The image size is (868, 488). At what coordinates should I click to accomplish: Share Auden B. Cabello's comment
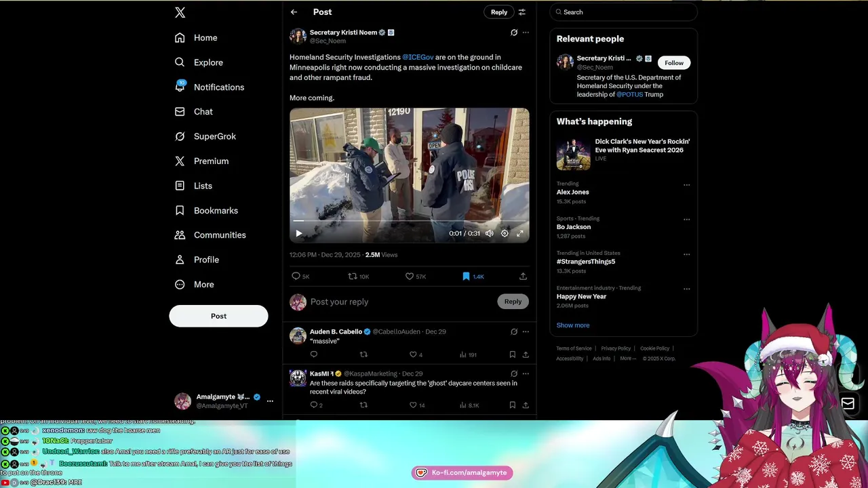526,354
